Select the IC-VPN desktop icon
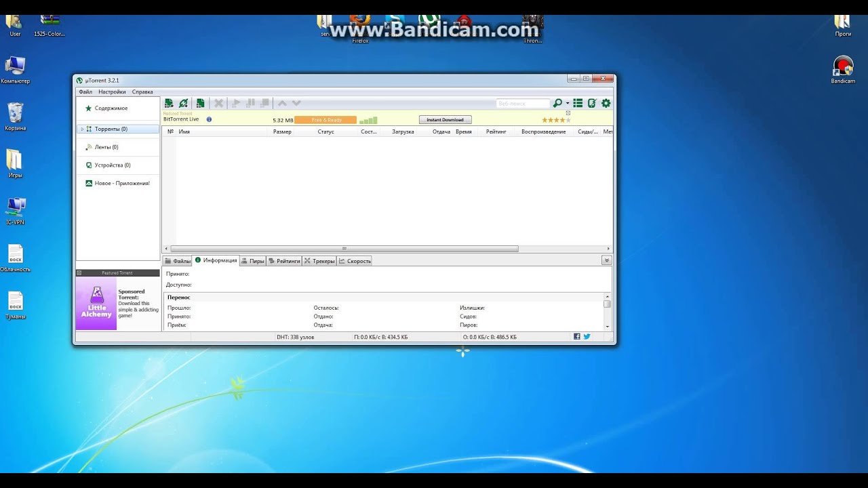The width and height of the screenshot is (868, 488). click(15, 211)
